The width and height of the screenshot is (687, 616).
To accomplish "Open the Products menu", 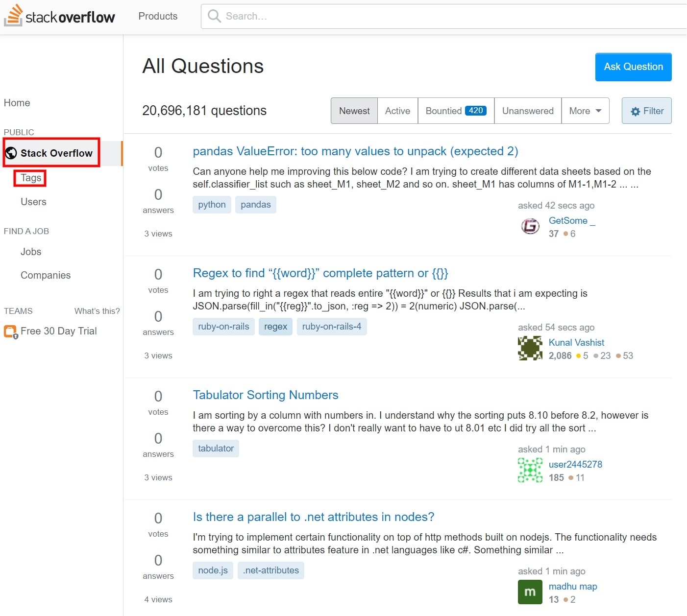I will tap(158, 16).
